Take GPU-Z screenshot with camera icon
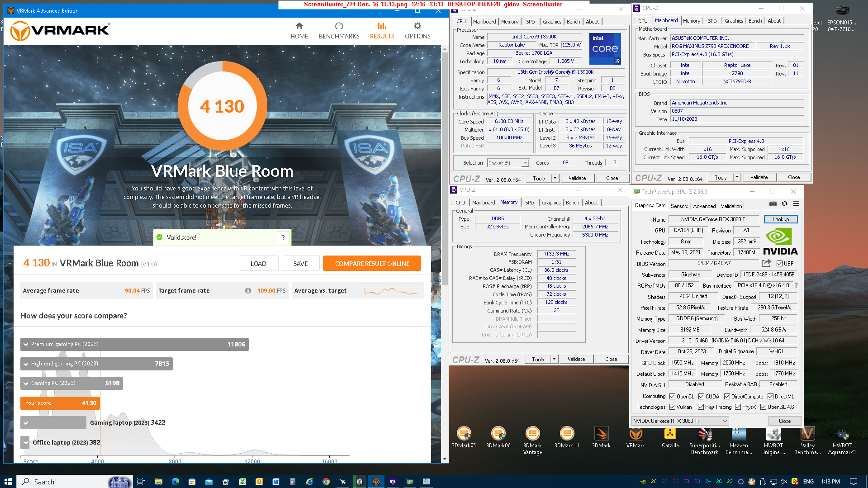This screenshot has width=868, height=488. [x=773, y=204]
